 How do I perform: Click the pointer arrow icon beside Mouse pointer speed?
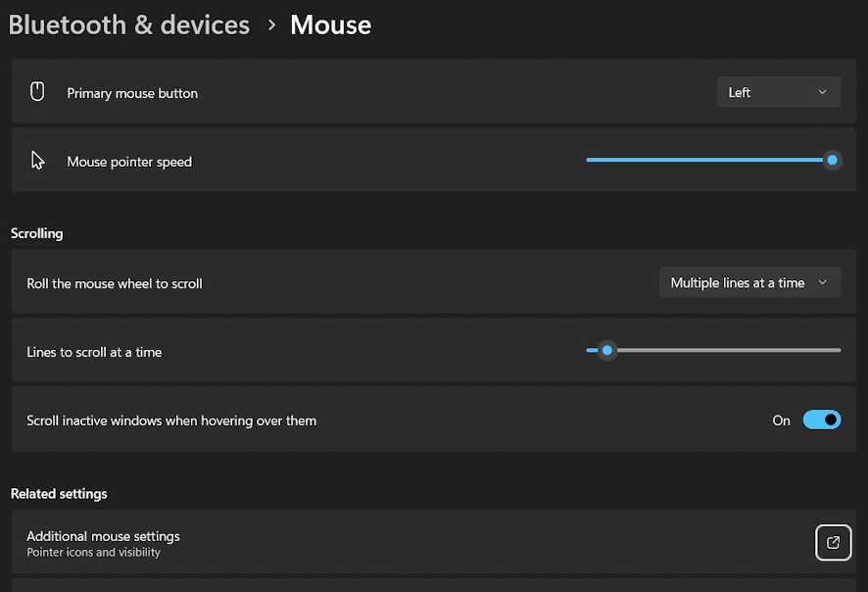(x=38, y=161)
